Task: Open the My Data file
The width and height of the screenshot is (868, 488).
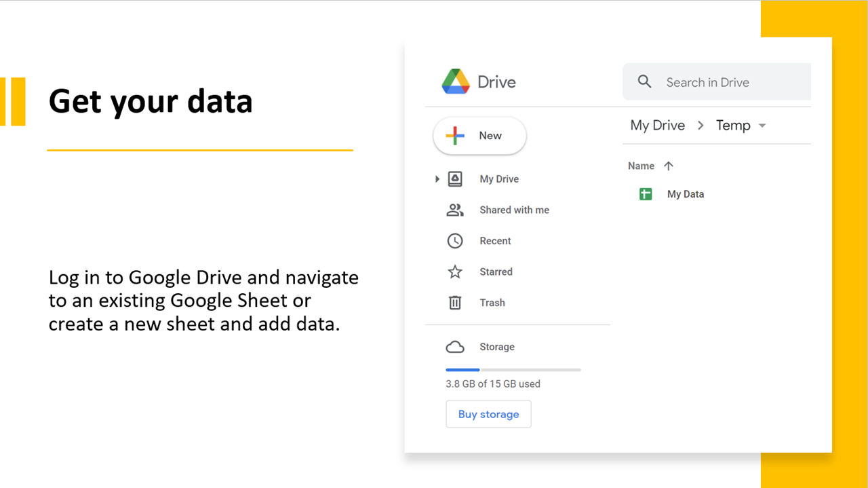Action: (685, 194)
